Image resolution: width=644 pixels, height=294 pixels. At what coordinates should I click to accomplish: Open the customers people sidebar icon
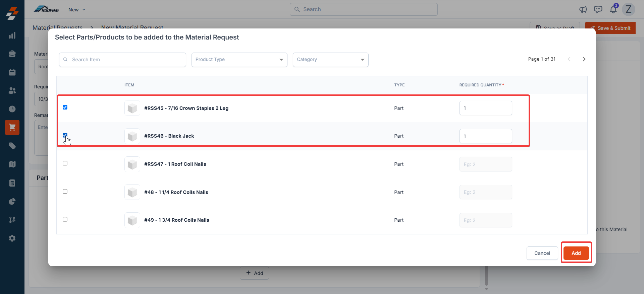pos(12,91)
